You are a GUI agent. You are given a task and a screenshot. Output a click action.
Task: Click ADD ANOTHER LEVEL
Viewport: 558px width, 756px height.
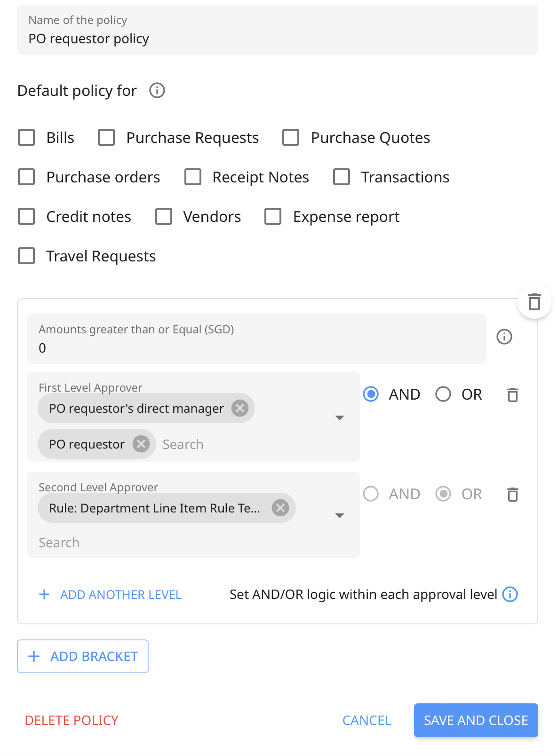[110, 595]
